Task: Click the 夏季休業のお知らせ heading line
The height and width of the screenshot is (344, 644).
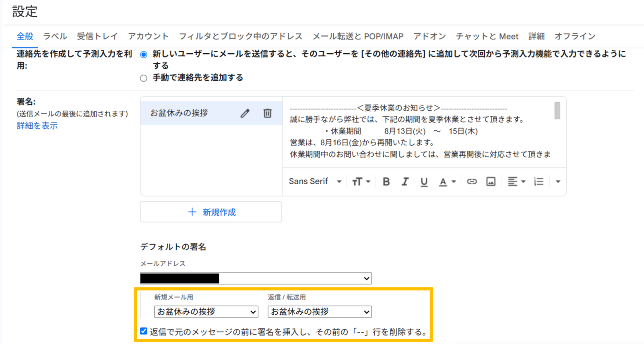Action: (398, 108)
